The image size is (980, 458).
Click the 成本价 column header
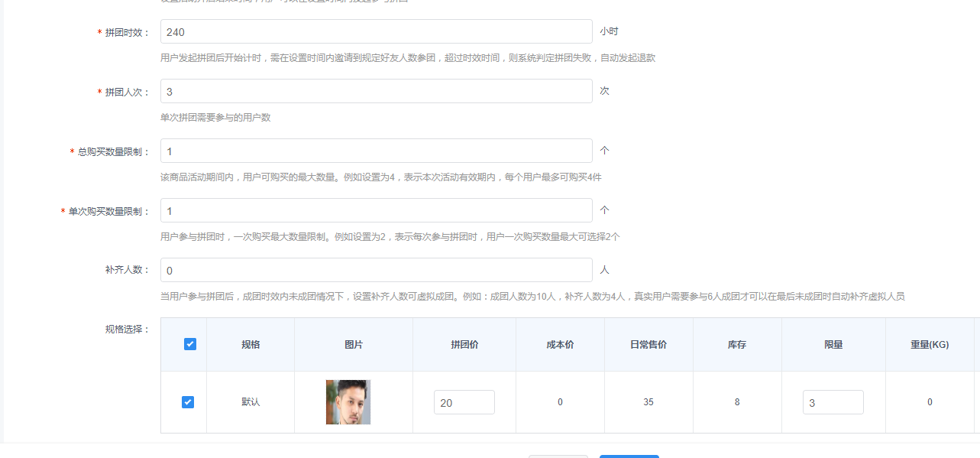(x=560, y=345)
